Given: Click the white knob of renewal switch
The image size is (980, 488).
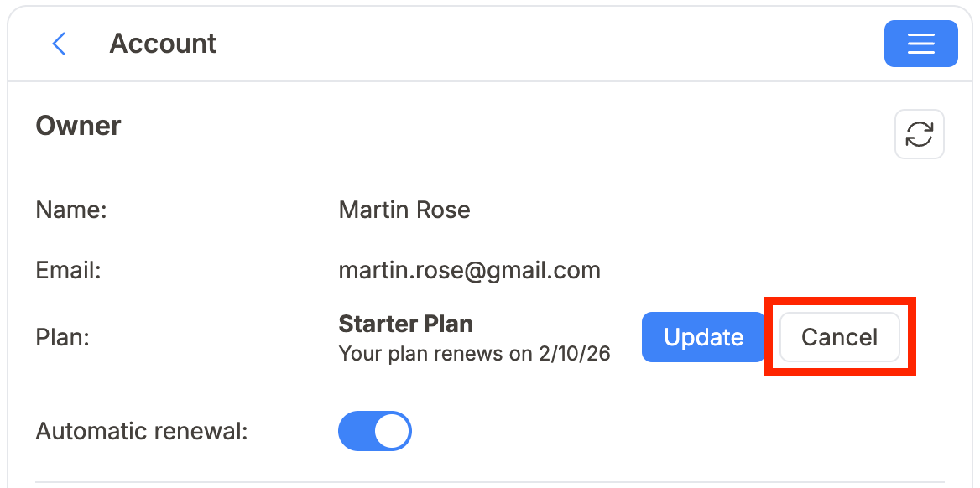Looking at the screenshot, I should point(392,431).
